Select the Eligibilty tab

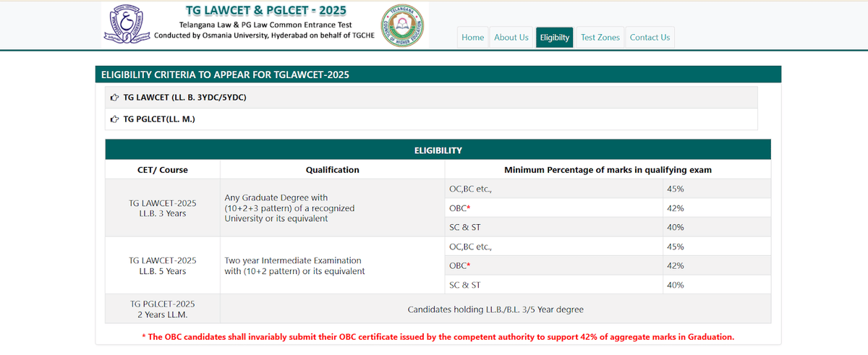click(555, 38)
